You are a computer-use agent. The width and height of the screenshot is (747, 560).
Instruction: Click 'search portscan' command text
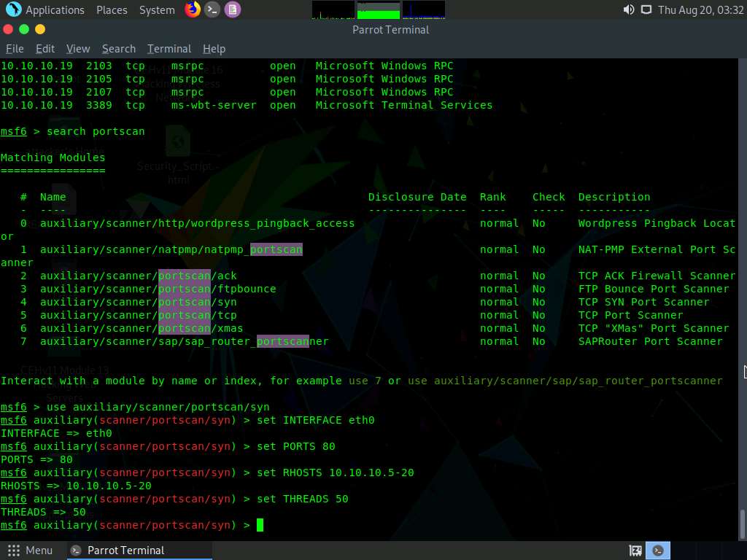coord(96,131)
